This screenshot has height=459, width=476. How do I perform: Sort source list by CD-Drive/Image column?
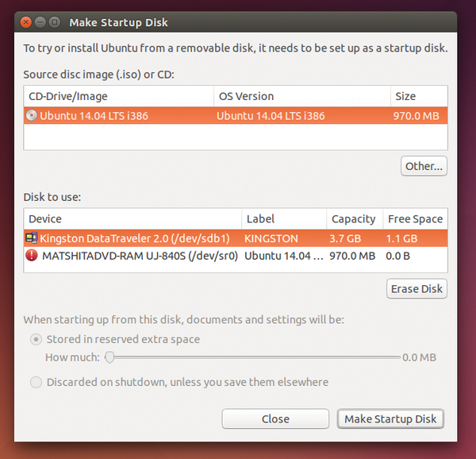pos(117,96)
